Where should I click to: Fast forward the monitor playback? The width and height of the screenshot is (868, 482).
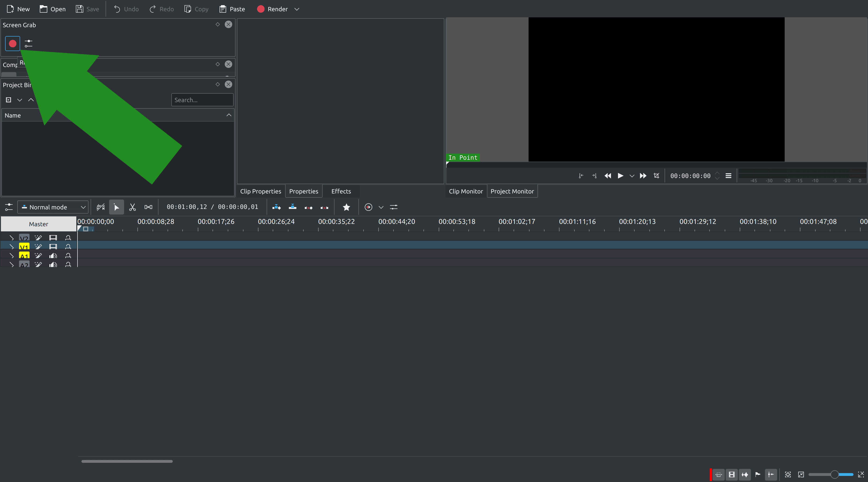pos(643,176)
